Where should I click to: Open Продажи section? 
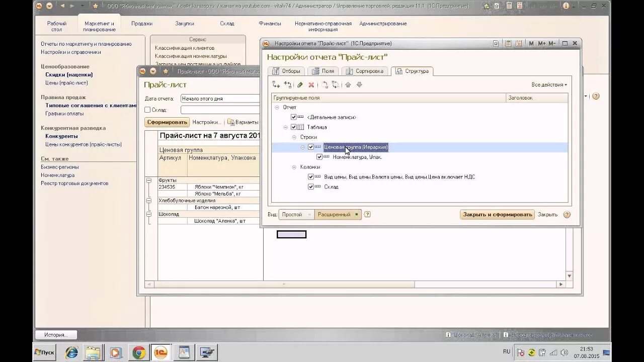[142, 24]
